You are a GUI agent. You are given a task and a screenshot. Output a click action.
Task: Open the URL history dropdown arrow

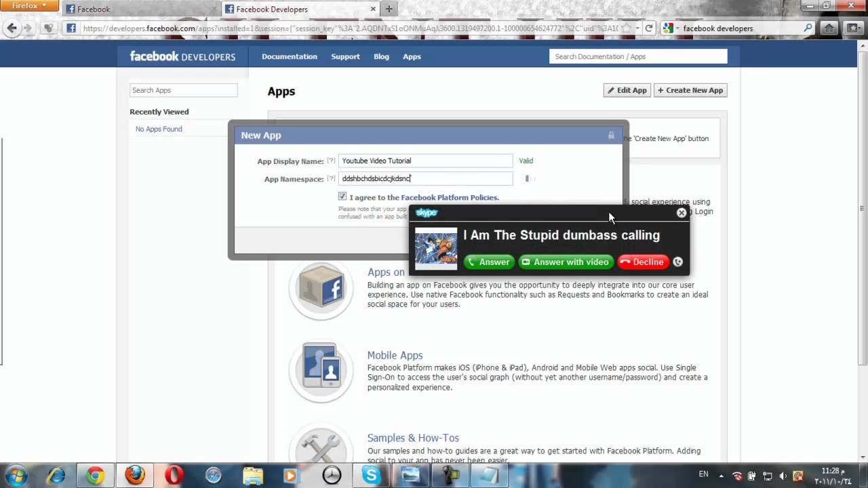coord(637,28)
